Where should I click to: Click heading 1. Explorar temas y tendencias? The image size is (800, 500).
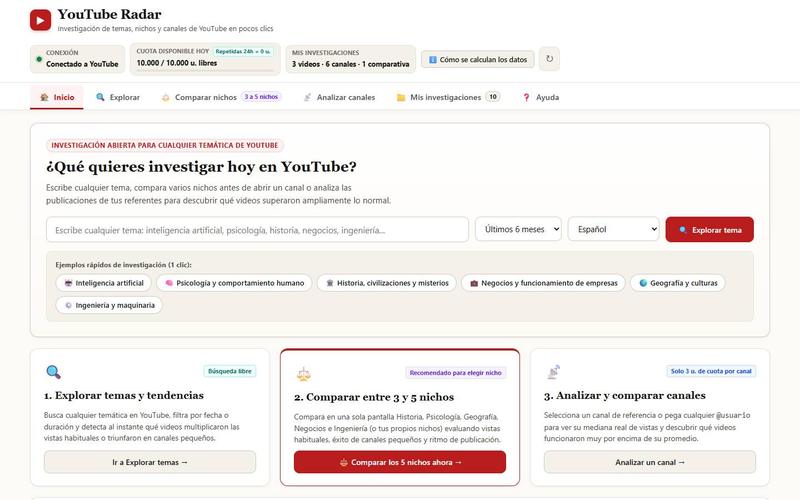(124, 395)
